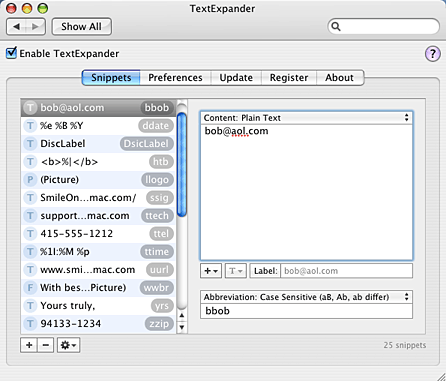The image size is (446, 381).
Task: Select the www.smi...mac.com snippet text
Action: coord(88,270)
